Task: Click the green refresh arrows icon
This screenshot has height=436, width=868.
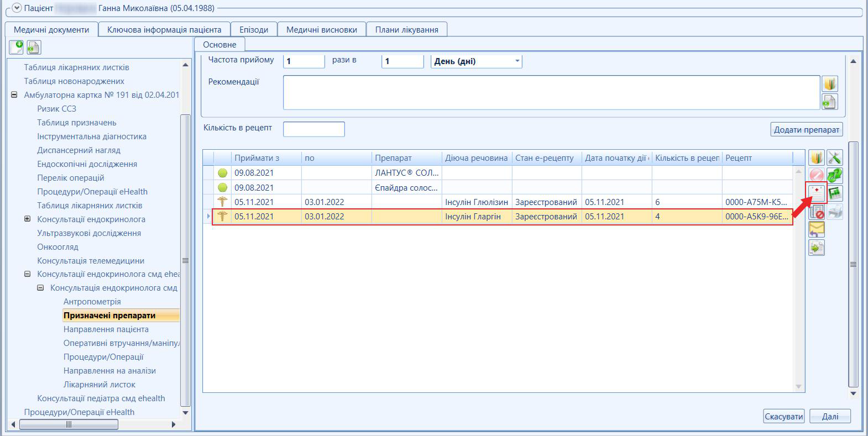Action: tap(834, 176)
